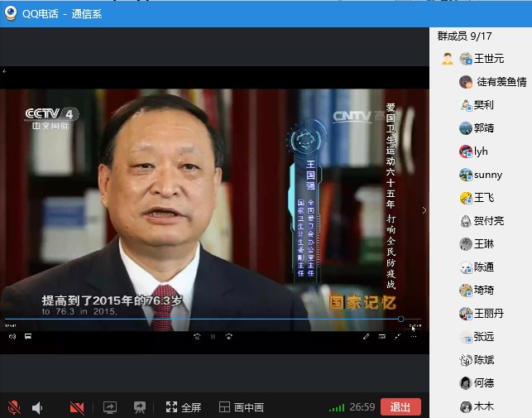Click the video progress slider handle
The width and height of the screenshot is (532, 418).
[400, 320]
